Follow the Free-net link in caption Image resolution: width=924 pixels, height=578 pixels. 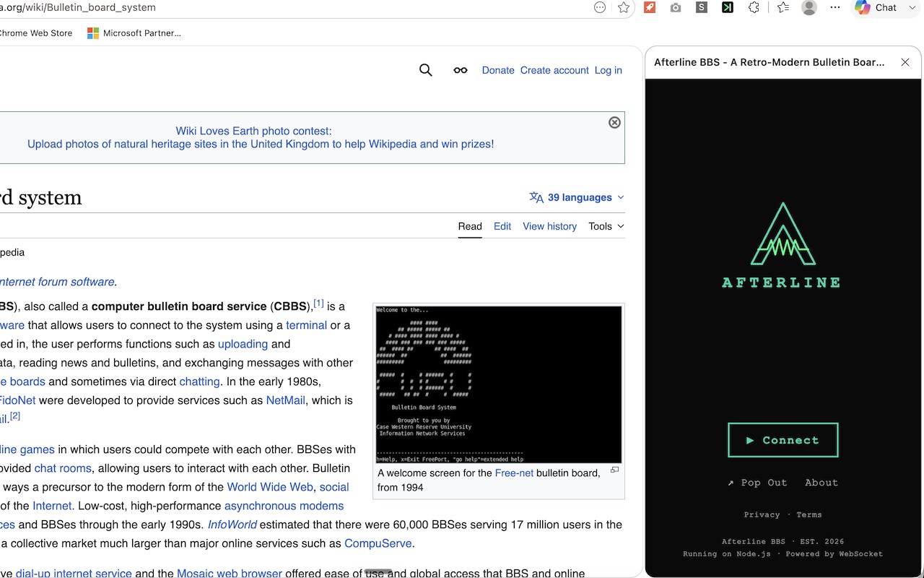pyautogui.click(x=514, y=473)
